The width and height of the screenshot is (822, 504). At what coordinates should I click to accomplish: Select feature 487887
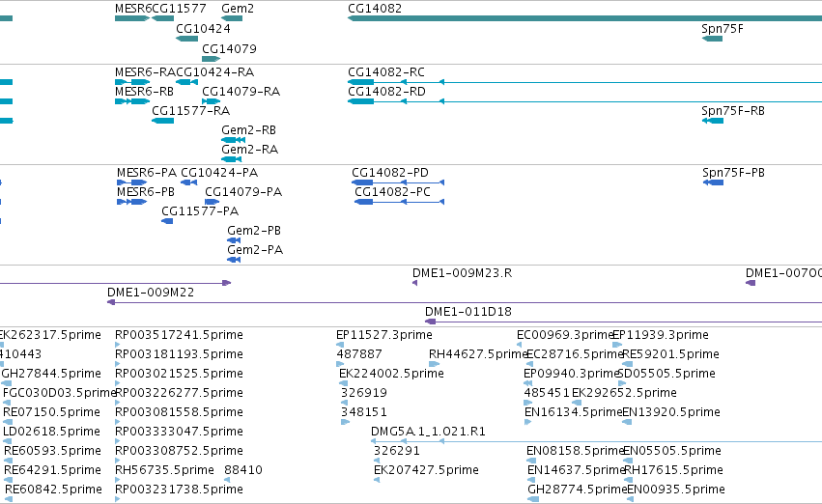pos(359,354)
